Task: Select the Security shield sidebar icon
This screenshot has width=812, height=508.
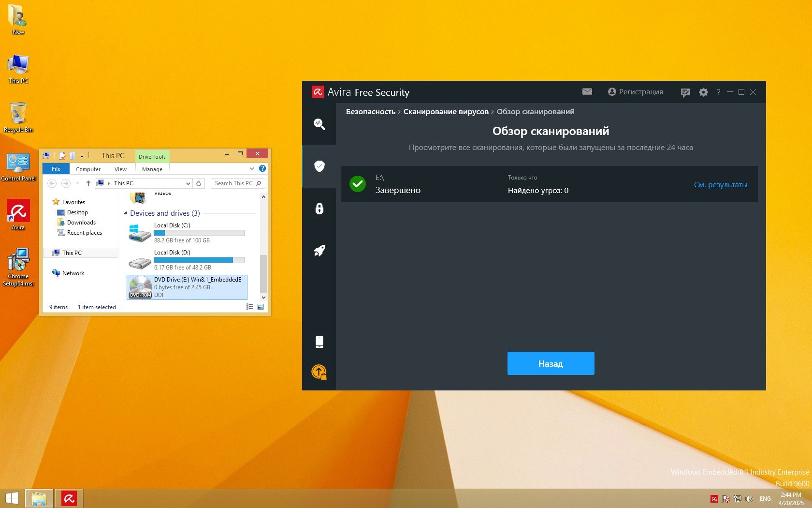Action: 319,166
